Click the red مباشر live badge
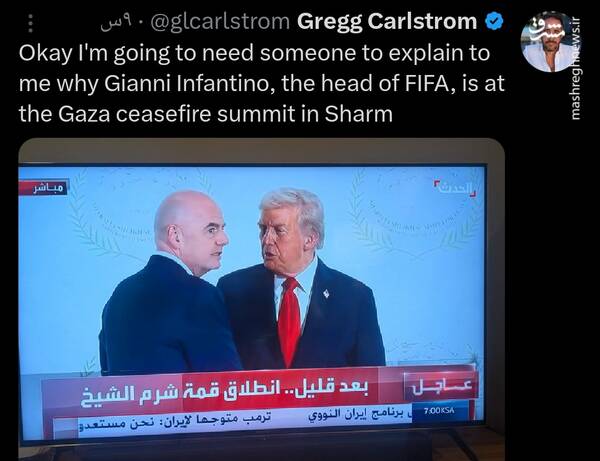This screenshot has height=461, width=600. (x=49, y=188)
